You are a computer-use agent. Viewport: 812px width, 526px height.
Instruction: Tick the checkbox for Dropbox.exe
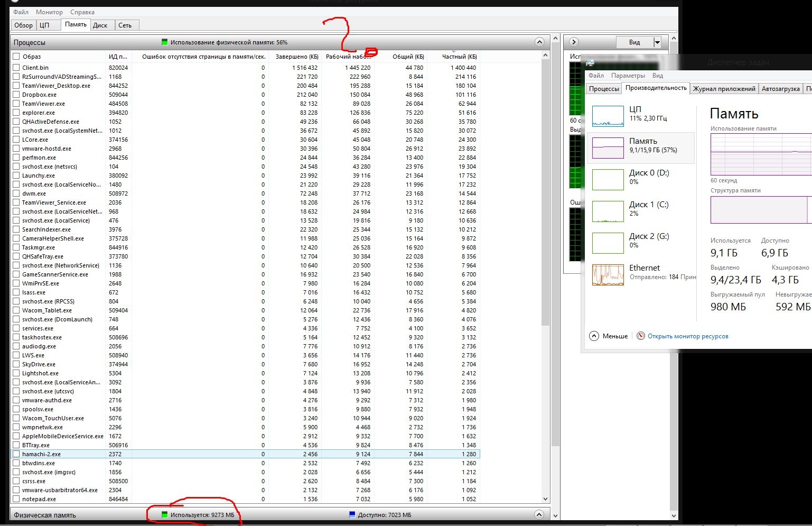(16, 95)
